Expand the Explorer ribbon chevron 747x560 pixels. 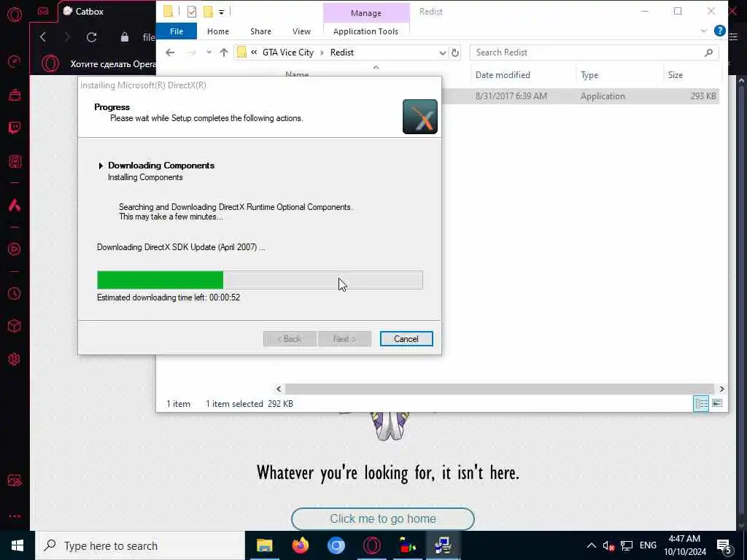tap(704, 31)
